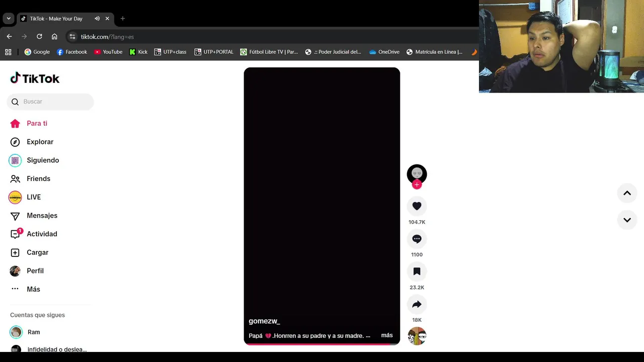This screenshot has height=362, width=644.
Task: Open the apps grid in bookmarks bar
Action: [8, 52]
